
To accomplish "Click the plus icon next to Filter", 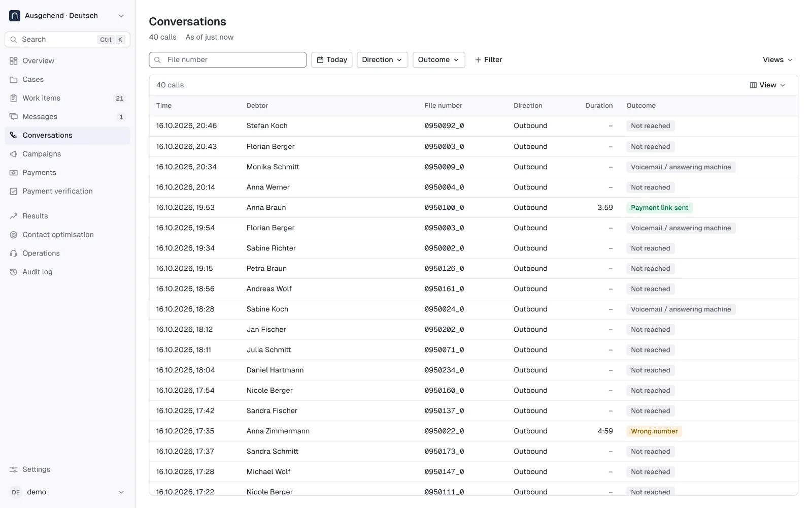I will (478, 60).
